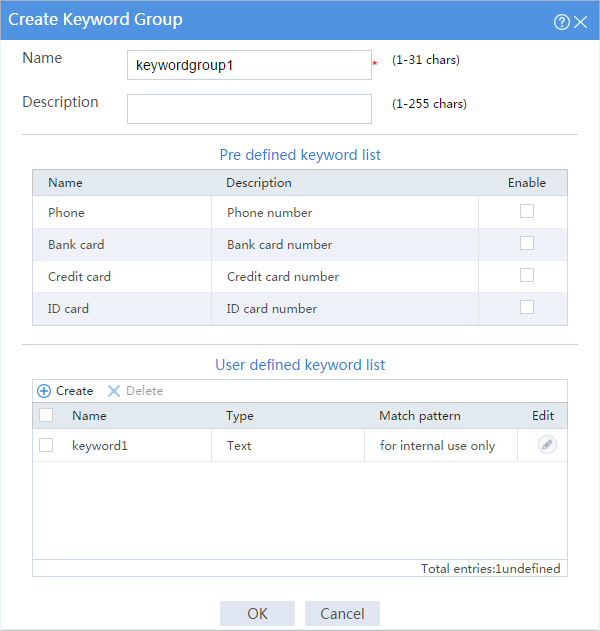Select the 'Bank card number' cell
This screenshot has height=631, width=600.
click(345, 245)
